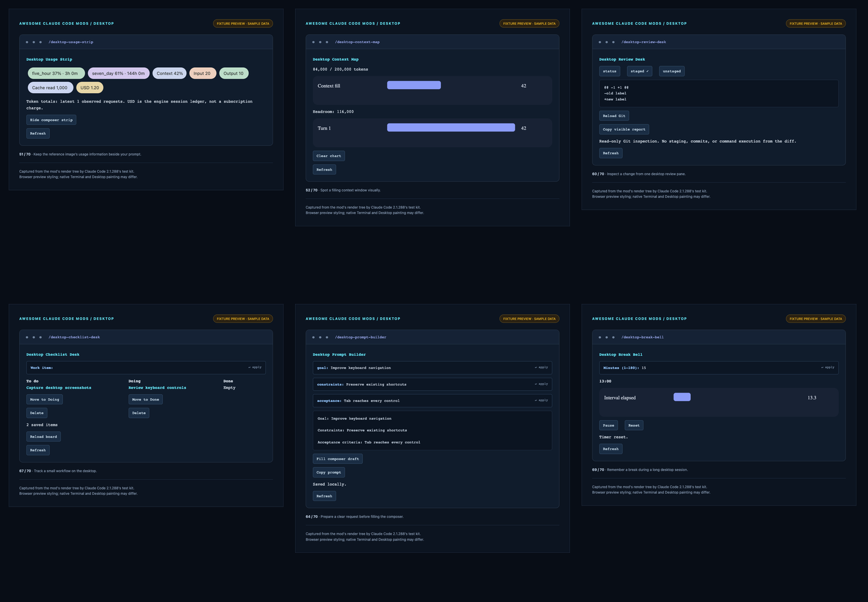Click the Interval elapsed progress bar
The height and width of the screenshot is (602, 868).
[x=682, y=397]
